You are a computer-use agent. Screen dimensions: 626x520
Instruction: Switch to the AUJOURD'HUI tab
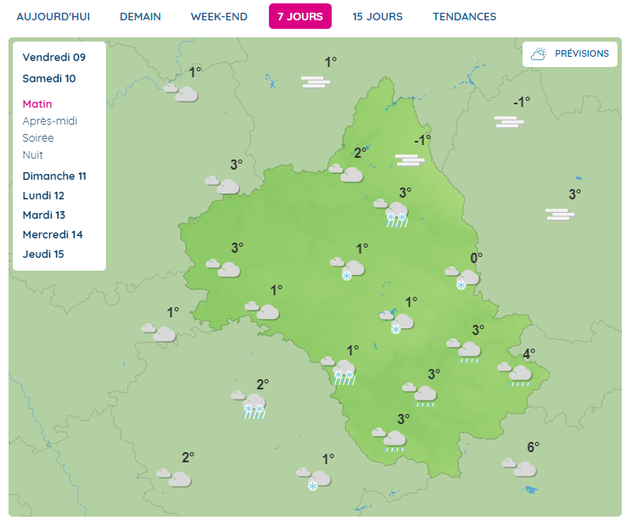click(x=53, y=17)
